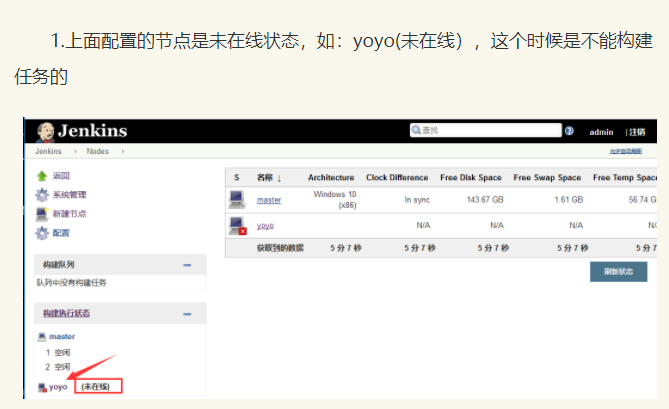The height and width of the screenshot is (409, 669).
Task: Focus the search input field
Action: coord(486,130)
